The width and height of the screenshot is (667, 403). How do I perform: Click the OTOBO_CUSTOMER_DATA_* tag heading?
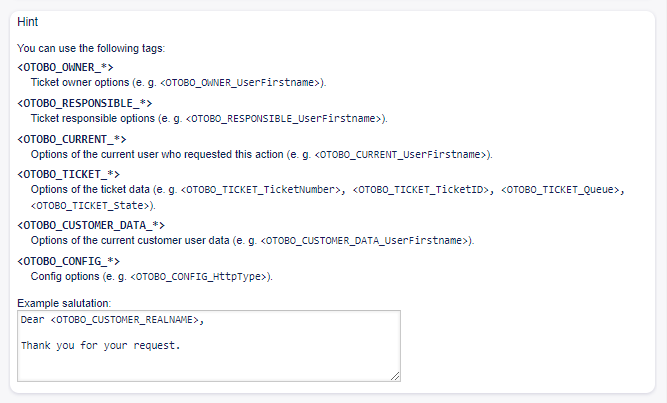(x=91, y=225)
